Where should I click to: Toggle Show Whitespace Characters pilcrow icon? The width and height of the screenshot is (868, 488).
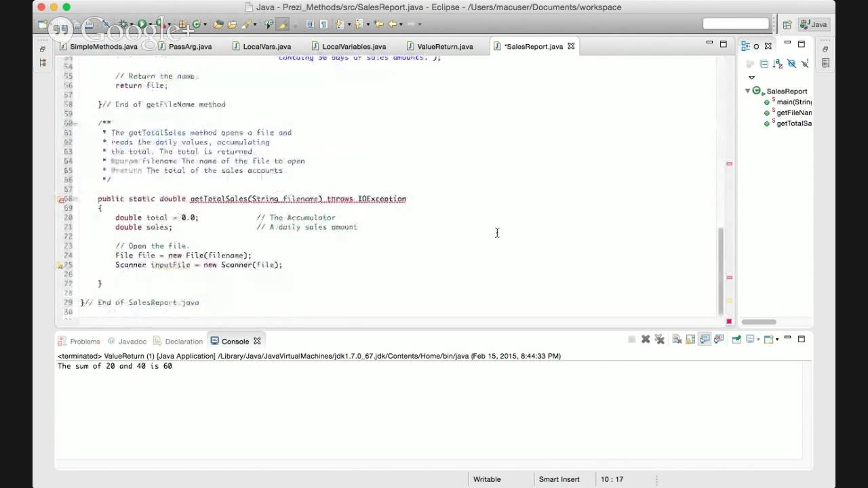click(323, 24)
